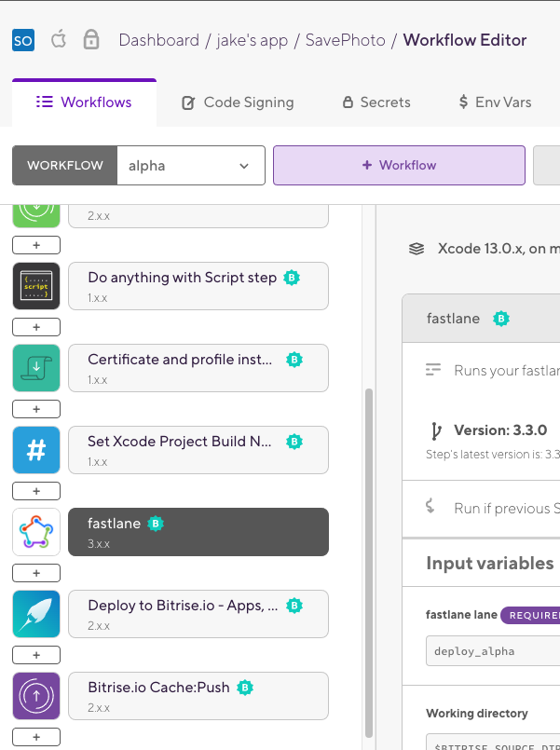Click the version branch icon

click(x=436, y=430)
